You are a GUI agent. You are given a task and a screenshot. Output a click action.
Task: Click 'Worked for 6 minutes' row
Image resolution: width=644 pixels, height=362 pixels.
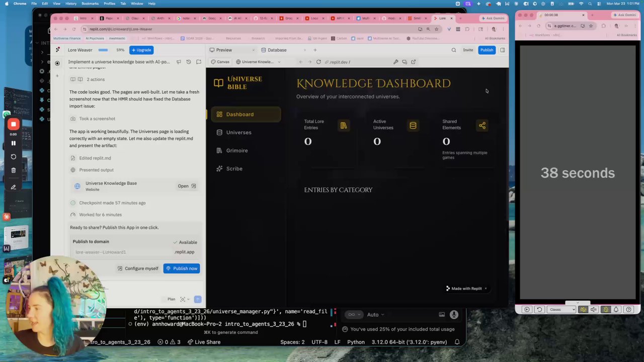click(96, 215)
